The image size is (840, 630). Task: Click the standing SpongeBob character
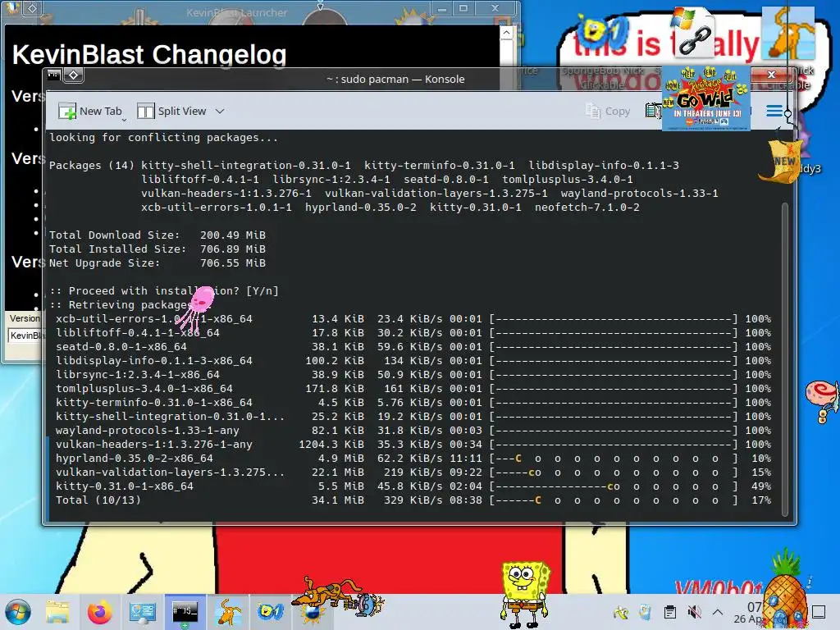click(x=524, y=594)
